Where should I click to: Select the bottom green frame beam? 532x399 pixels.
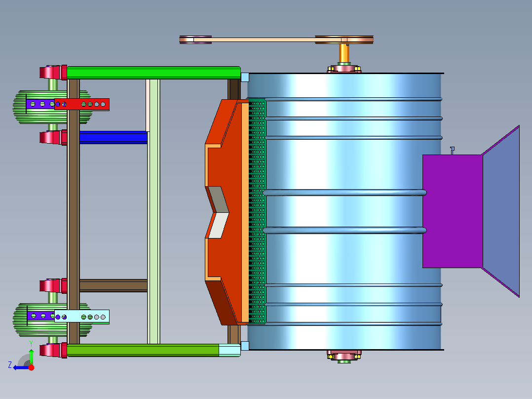[x=143, y=350]
